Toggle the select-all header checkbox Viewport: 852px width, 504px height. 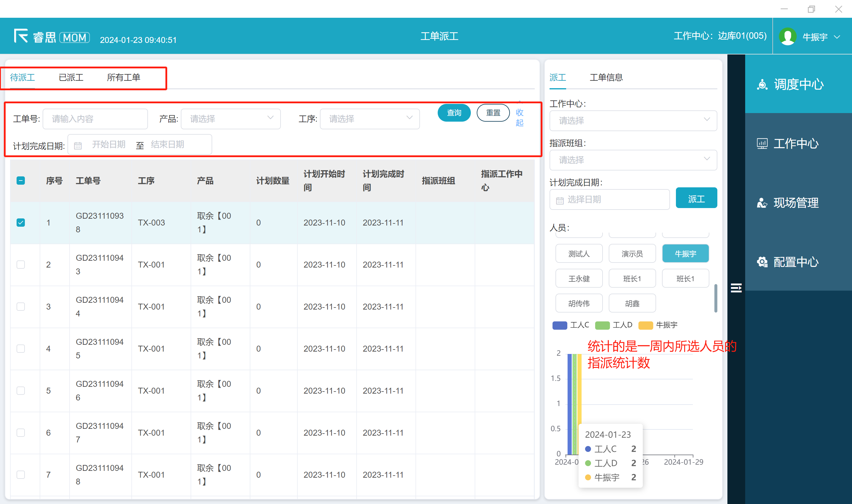tap(21, 180)
